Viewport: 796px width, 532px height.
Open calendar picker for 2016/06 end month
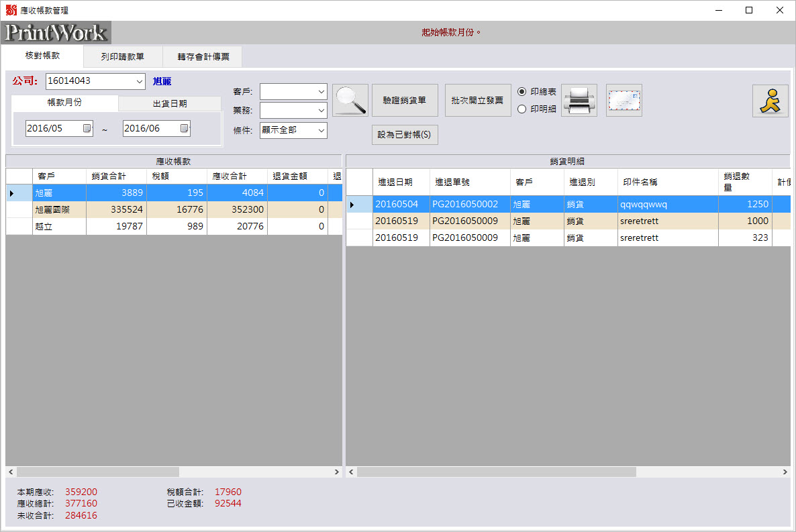tap(185, 128)
